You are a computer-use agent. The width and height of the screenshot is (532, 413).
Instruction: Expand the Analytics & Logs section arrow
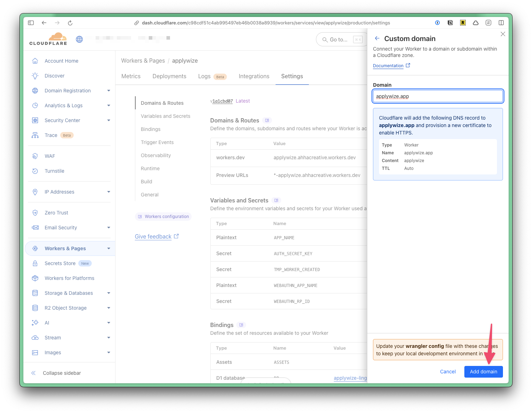109,105
